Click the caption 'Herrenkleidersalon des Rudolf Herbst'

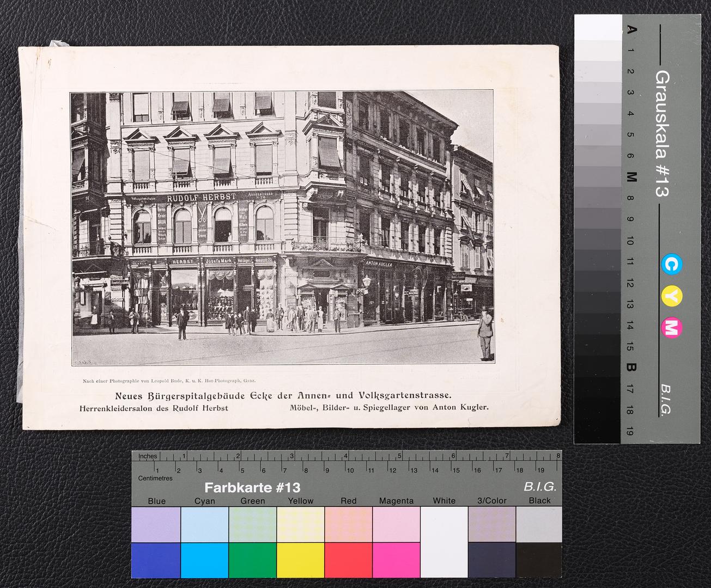coord(154,407)
